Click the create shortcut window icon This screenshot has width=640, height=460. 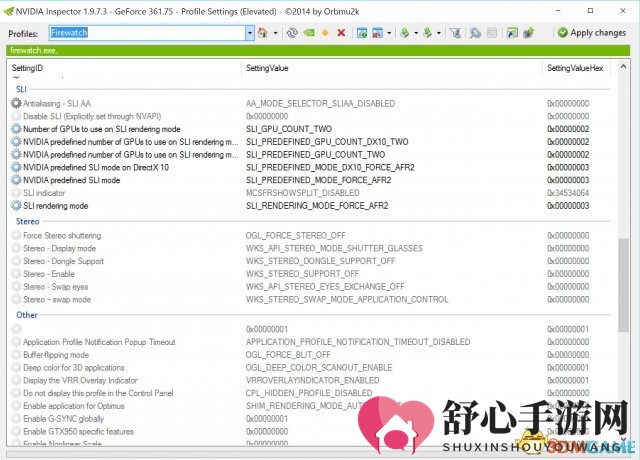512,33
